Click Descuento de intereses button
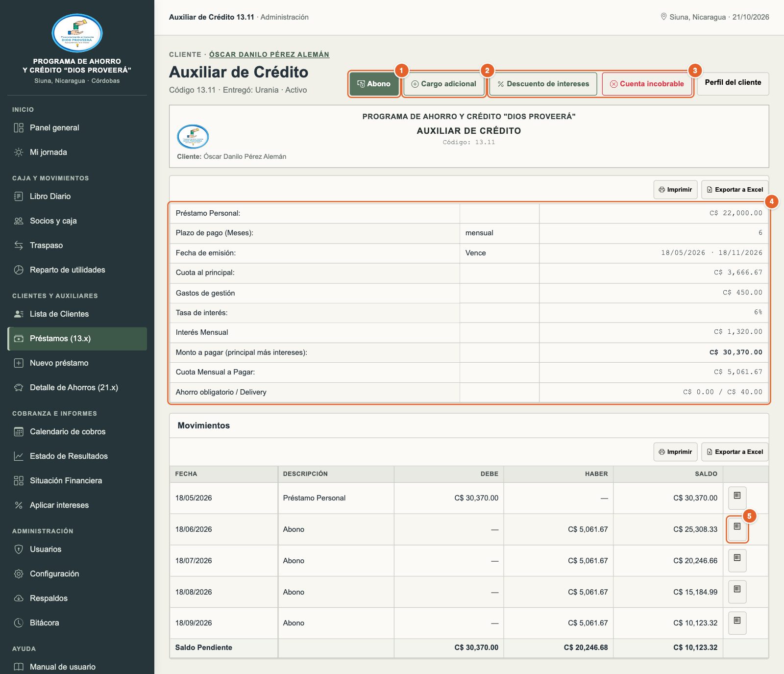This screenshot has width=784, height=674. point(543,84)
